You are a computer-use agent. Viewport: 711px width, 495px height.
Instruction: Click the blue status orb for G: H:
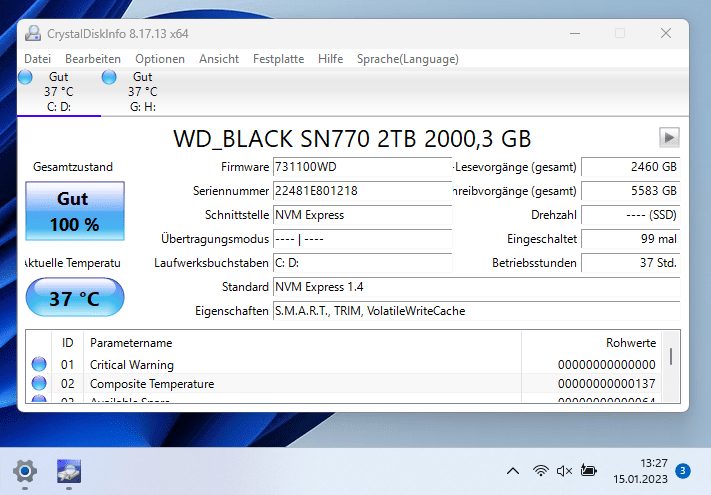109,77
